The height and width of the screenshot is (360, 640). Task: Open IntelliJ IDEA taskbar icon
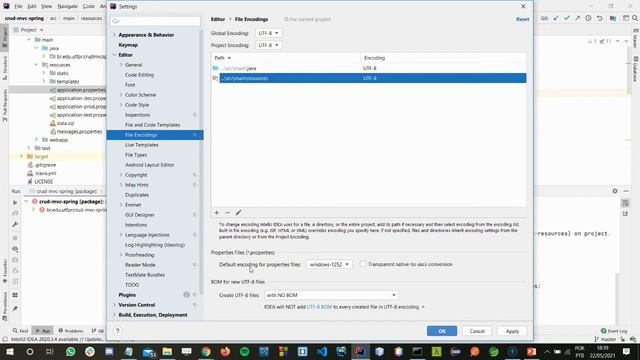click(x=360, y=351)
